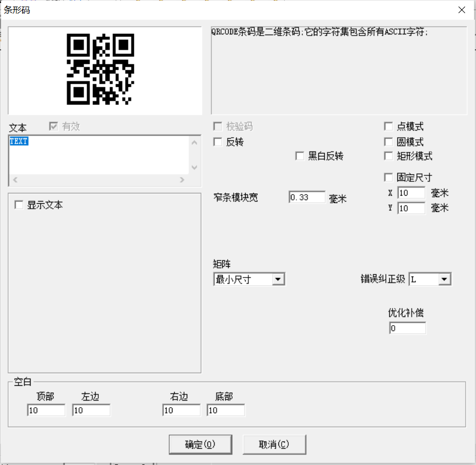Enable the 显示文本 checkbox
Screen dimensions: 476x465
[19, 204]
